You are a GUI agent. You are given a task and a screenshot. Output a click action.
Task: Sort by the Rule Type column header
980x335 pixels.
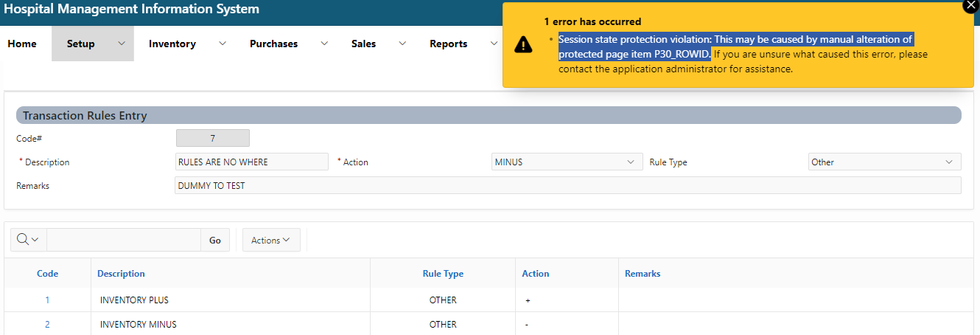(443, 274)
